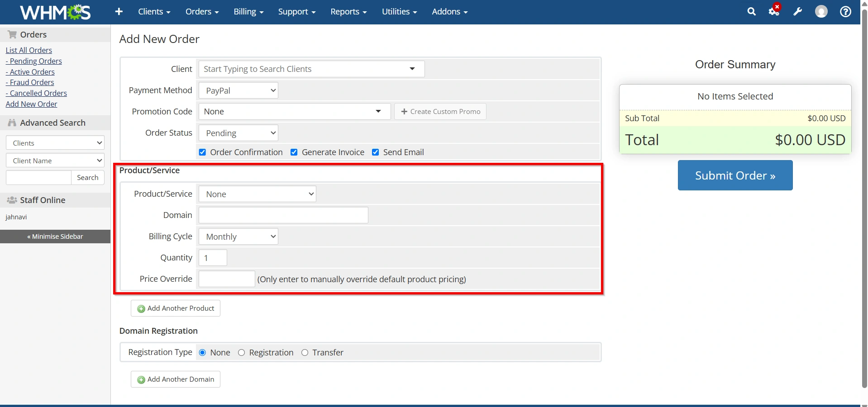This screenshot has height=407, width=868.
Task: Click the Price Override input field
Action: coord(227,279)
